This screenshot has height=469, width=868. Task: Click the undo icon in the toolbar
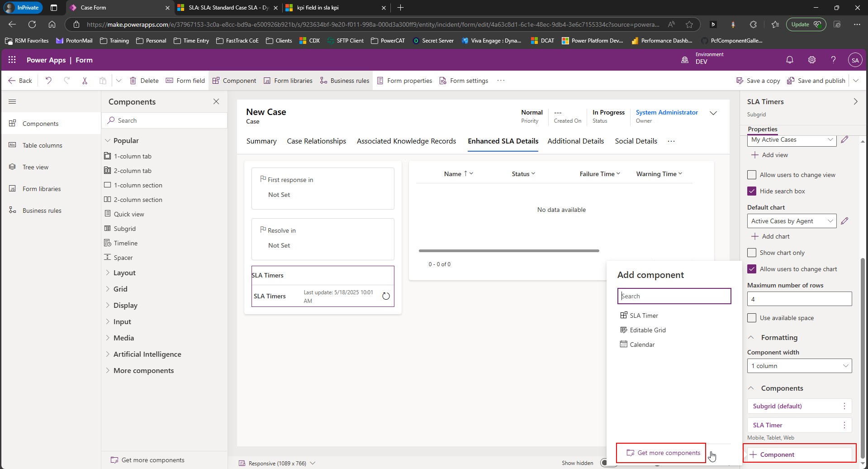tap(48, 81)
